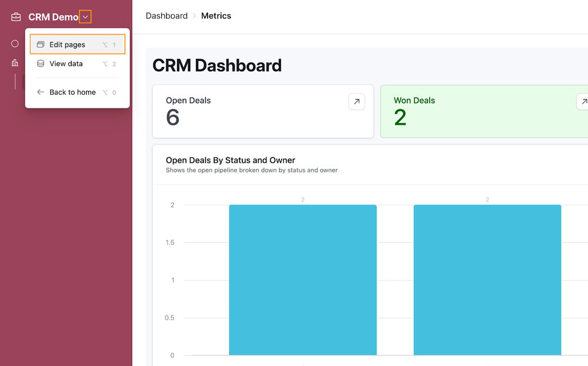
Task: Open the circle icon in the sidebar
Action: pos(15,44)
